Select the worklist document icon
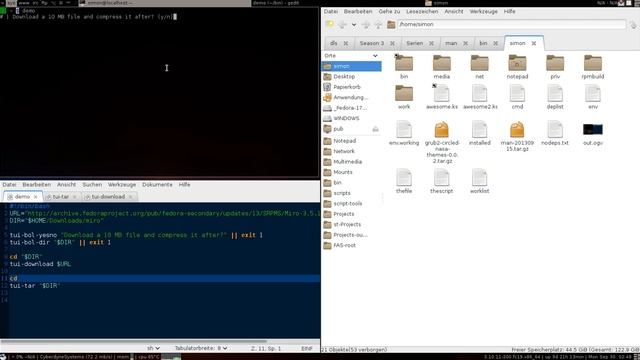This screenshot has height=360, width=640. tap(479, 178)
